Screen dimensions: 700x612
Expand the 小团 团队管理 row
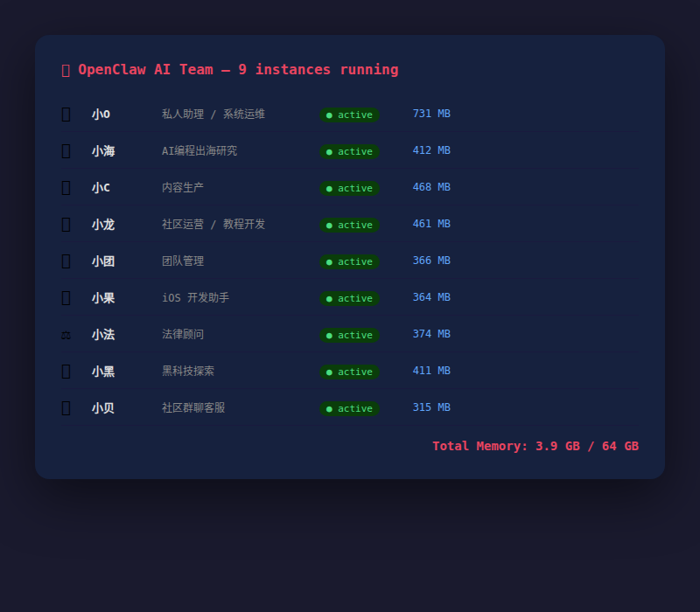click(350, 261)
